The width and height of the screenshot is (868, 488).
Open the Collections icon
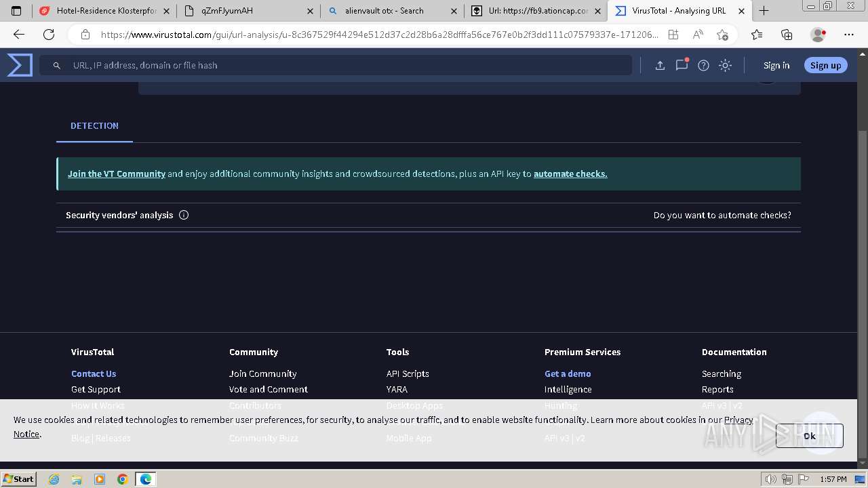[787, 35]
